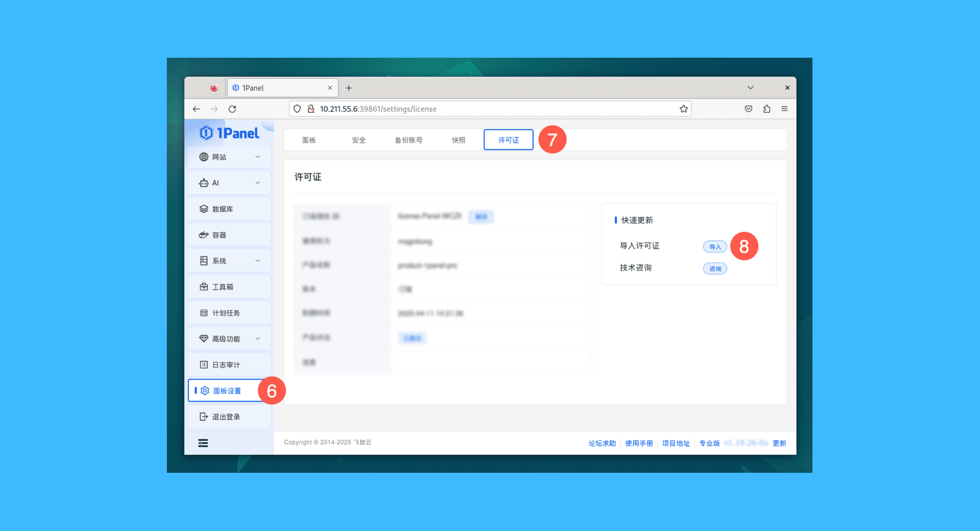
Task: Open a new browser tab
Action: (x=349, y=88)
